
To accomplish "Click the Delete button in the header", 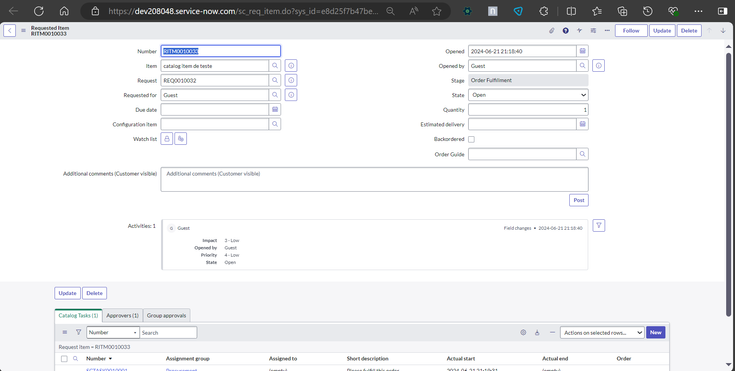I will point(689,30).
